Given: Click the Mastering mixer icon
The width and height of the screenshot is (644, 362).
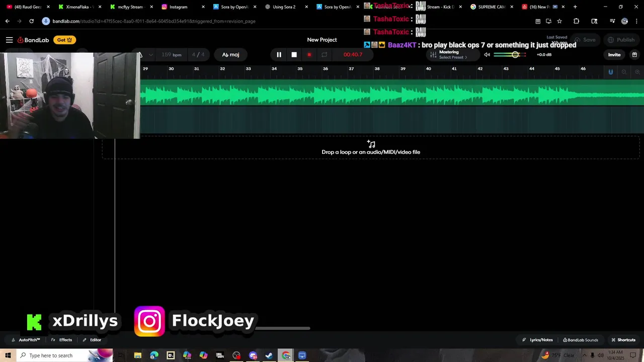Looking at the screenshot, I should (x=433, y=55).
